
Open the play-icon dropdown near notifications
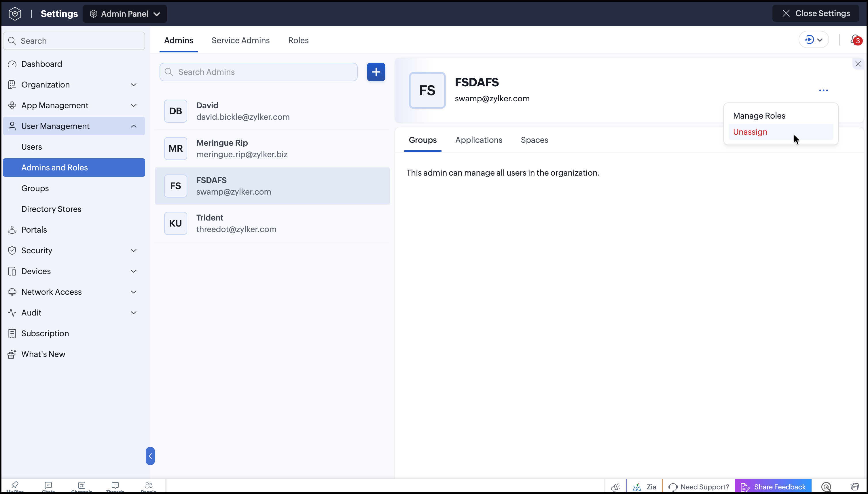pyautogui.click(x=813, y=40)
